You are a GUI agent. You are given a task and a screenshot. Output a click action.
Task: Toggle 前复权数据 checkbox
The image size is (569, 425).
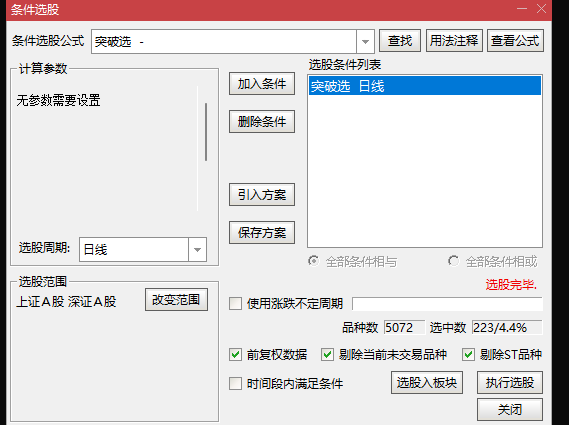tap(235, 354)
